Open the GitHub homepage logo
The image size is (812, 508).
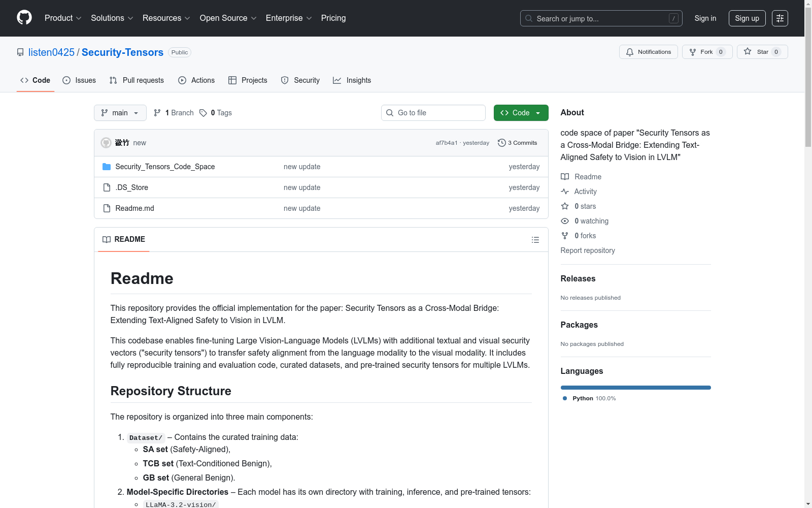click(x=24, y=18)
